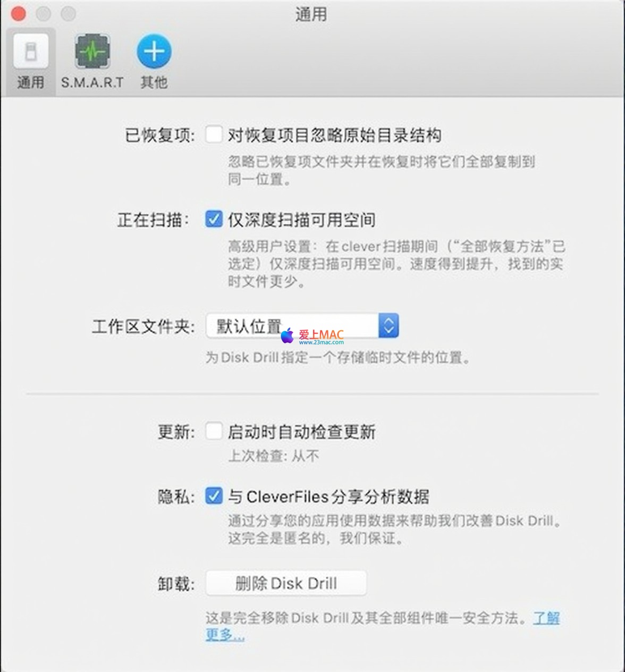
Task: Switch to the S.M.A.R.T monitoring icon
Action: point(92,52)
